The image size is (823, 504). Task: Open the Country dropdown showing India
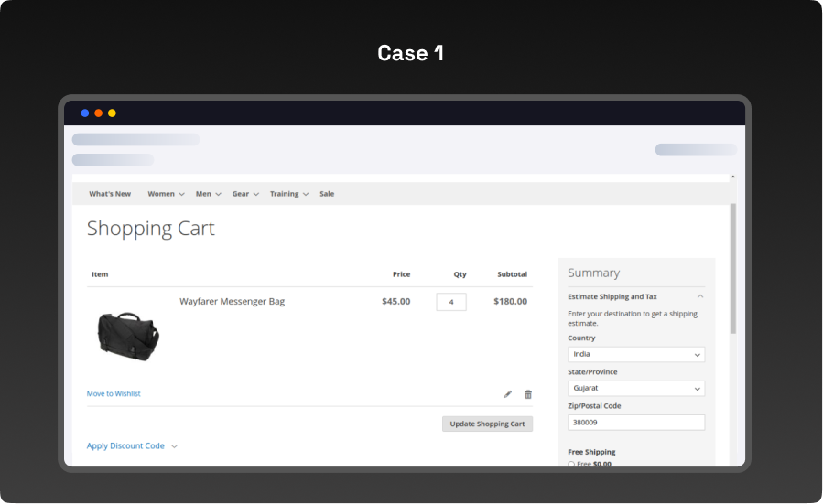coord(635,355)
